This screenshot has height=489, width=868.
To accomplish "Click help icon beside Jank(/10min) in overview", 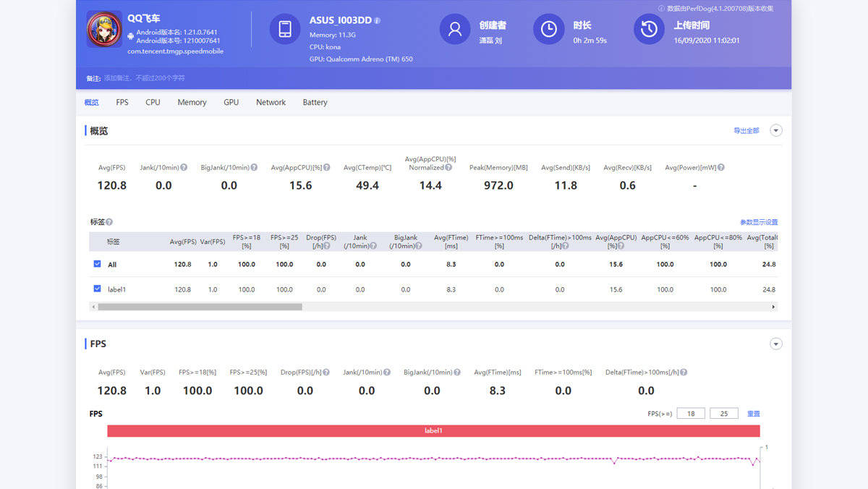I will pos(184,167).
